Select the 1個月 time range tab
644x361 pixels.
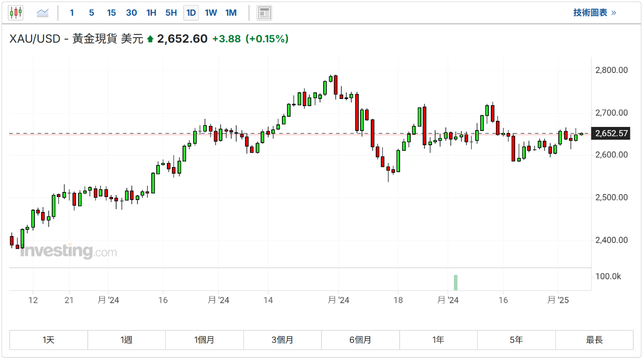(x=204, y=340)
